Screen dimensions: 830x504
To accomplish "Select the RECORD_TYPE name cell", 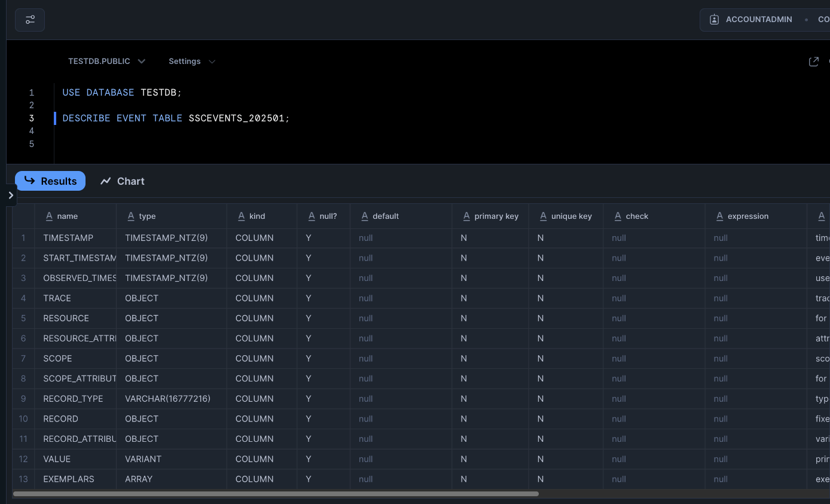I will click(x=73, y=399).
